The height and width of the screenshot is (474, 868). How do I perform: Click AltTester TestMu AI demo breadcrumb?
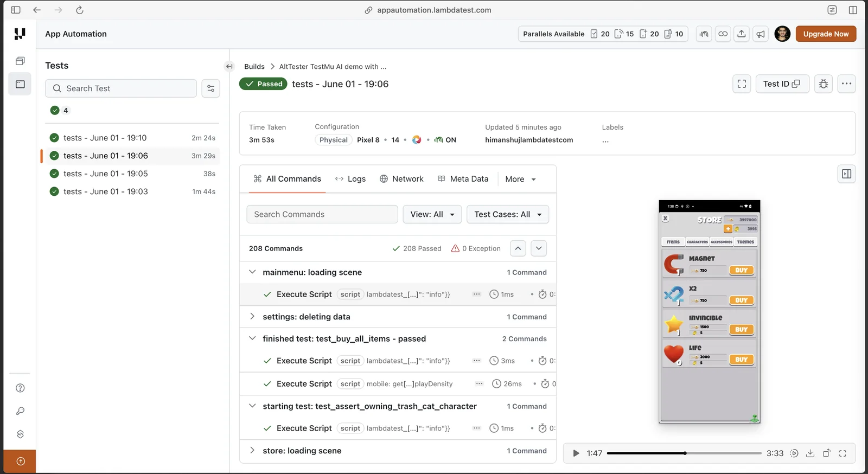(333, 67)
